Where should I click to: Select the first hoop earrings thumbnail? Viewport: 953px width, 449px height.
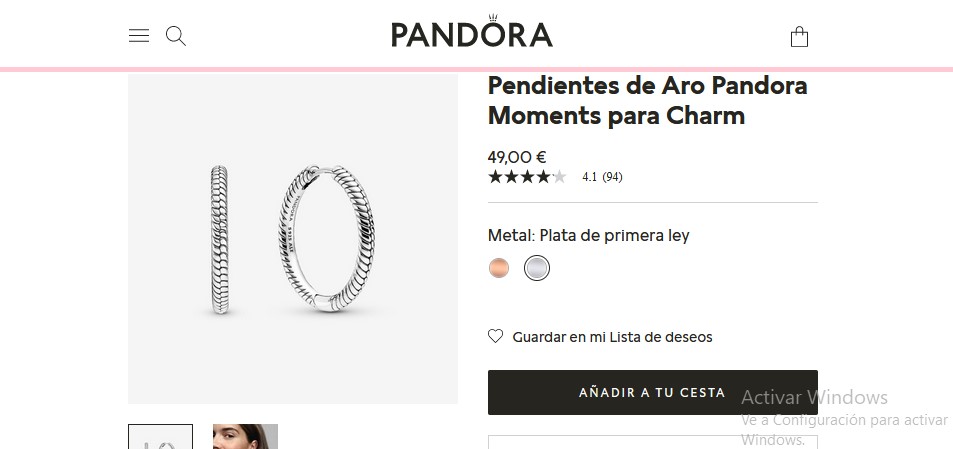click(160, 436)
